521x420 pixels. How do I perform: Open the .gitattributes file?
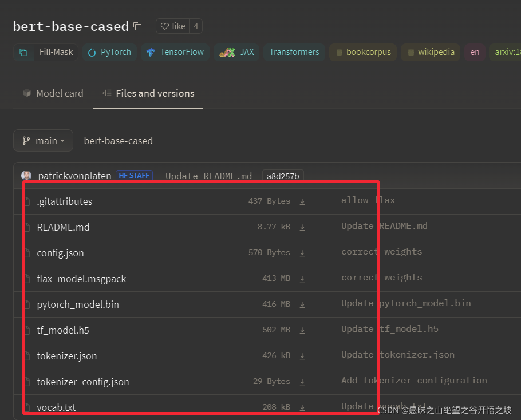[65, 201]
